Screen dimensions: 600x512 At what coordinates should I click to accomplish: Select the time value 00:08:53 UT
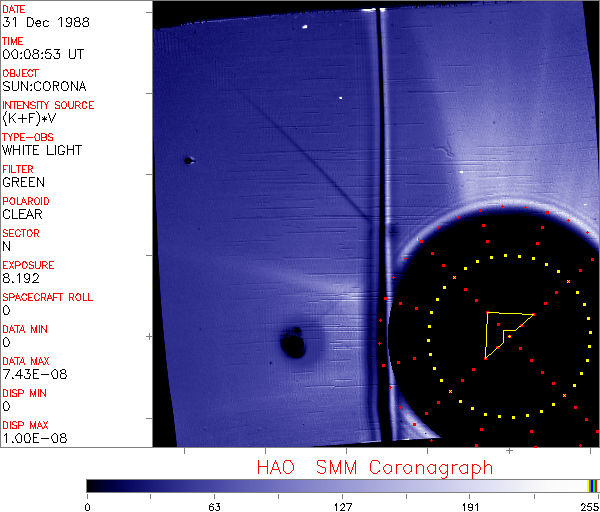click(x=43, y=54)
